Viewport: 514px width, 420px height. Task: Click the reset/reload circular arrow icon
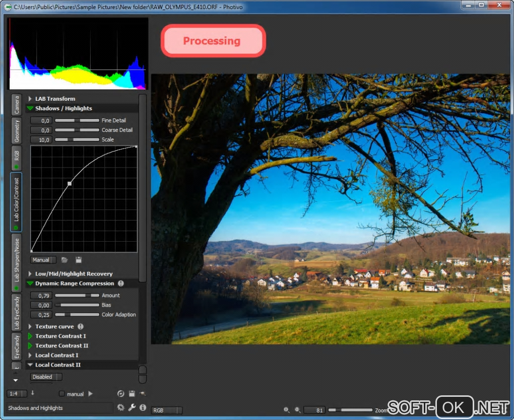pyautogui.click(x=120, y=394)
